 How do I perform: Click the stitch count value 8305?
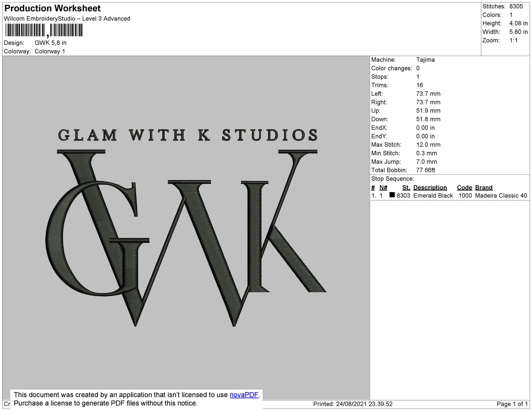[x=516, y=6]
